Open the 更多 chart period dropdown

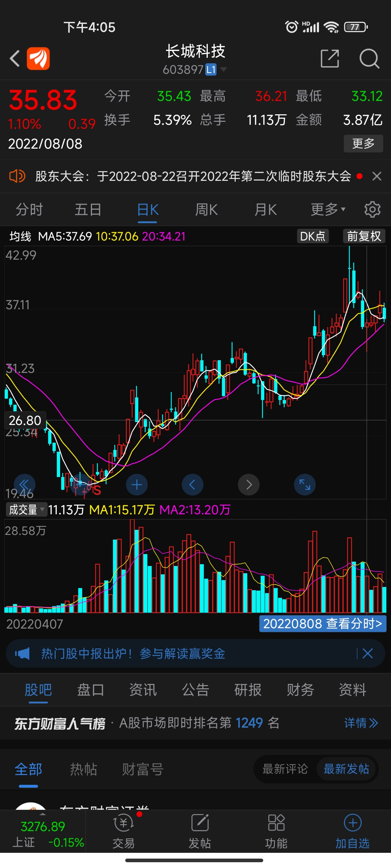(328, 209)
